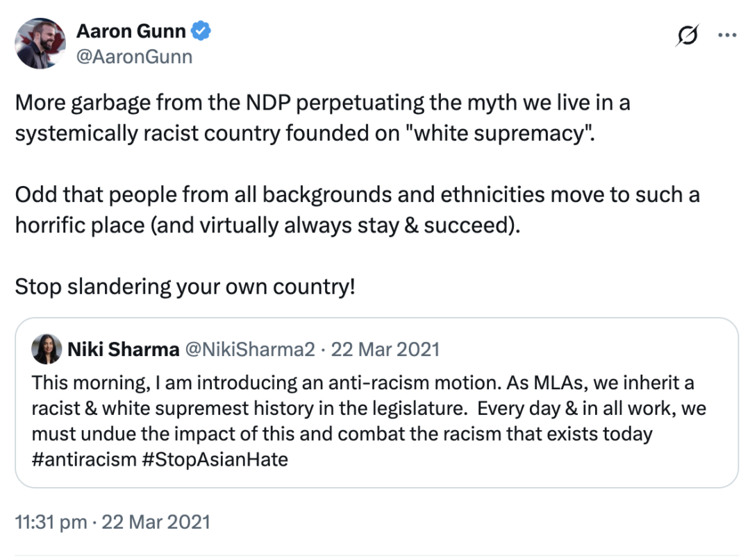Click the 'systemically racist country' text line
This screenshot has width=750, height=560.
click(x=306, y=132)
